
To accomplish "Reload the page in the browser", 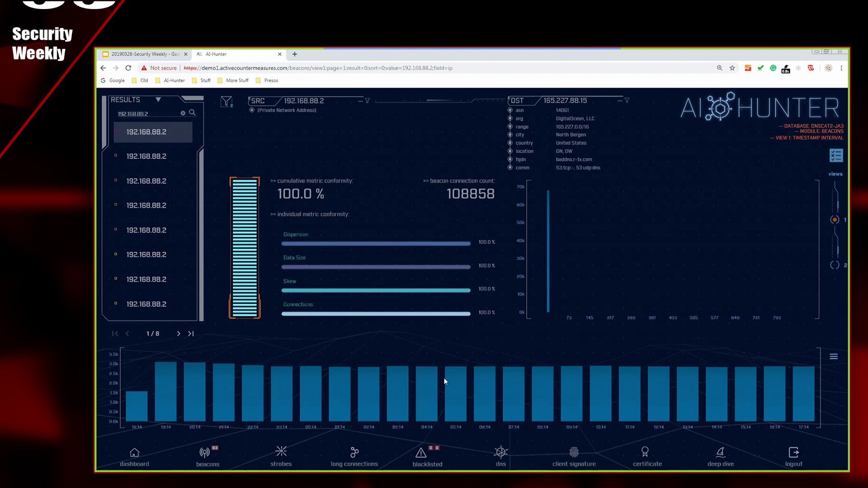I will click(x=128, y=68).
